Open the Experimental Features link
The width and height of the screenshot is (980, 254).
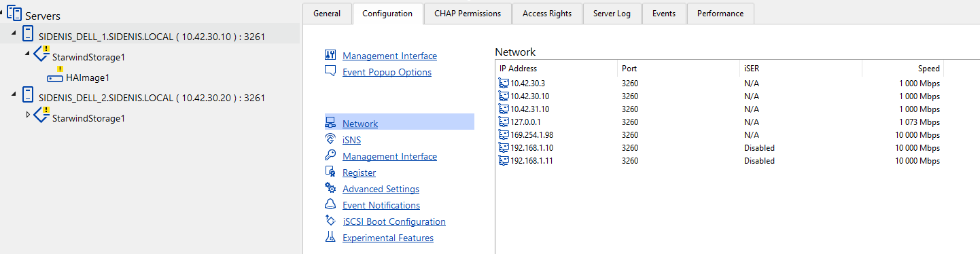[388, 238]
